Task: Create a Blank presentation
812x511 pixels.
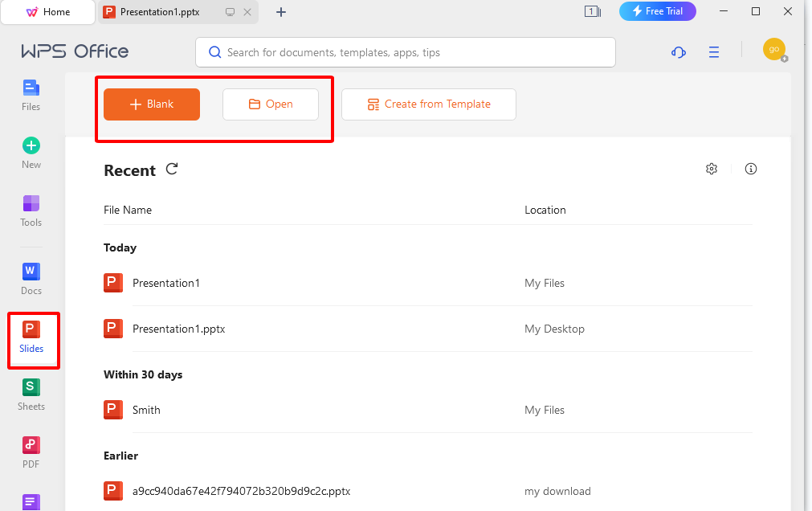Action: [x=152, y=104]
